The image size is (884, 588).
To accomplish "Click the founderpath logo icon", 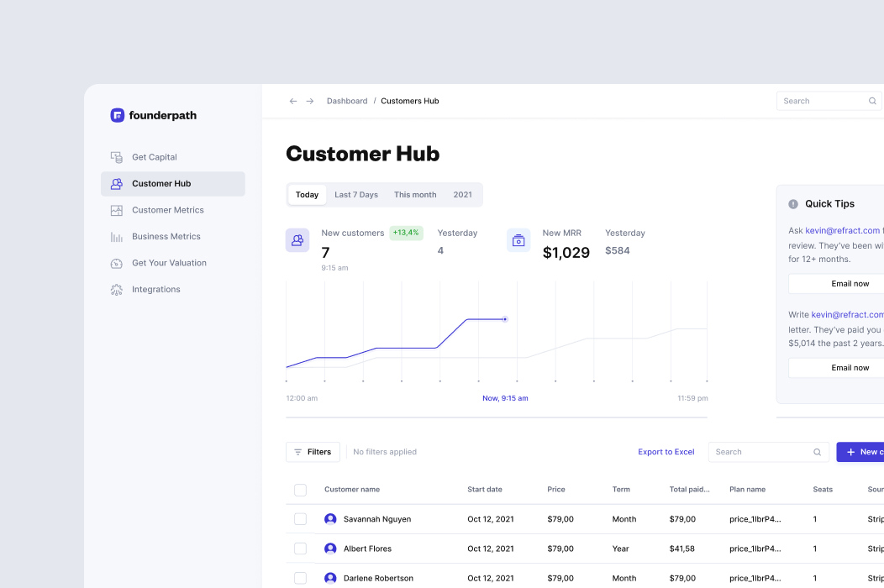I will tap(118, 115).
